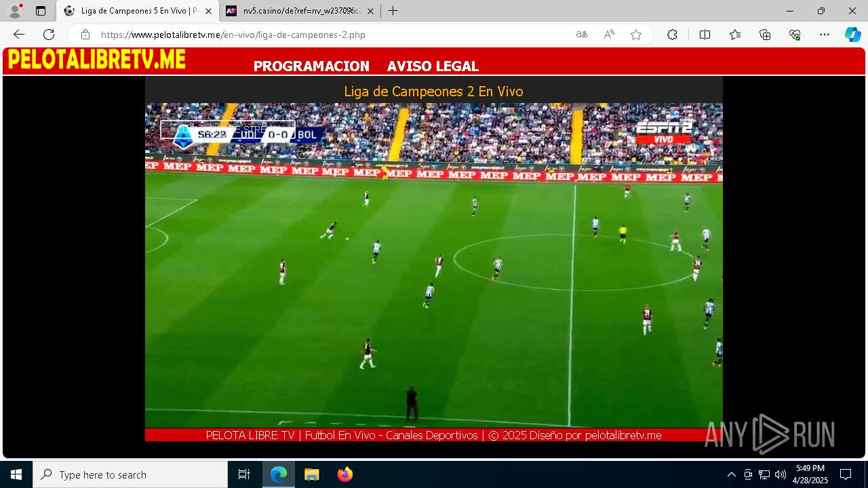Add this page to favorites
The height and width of the screenshot is (488, 868).
coord(636,35)
